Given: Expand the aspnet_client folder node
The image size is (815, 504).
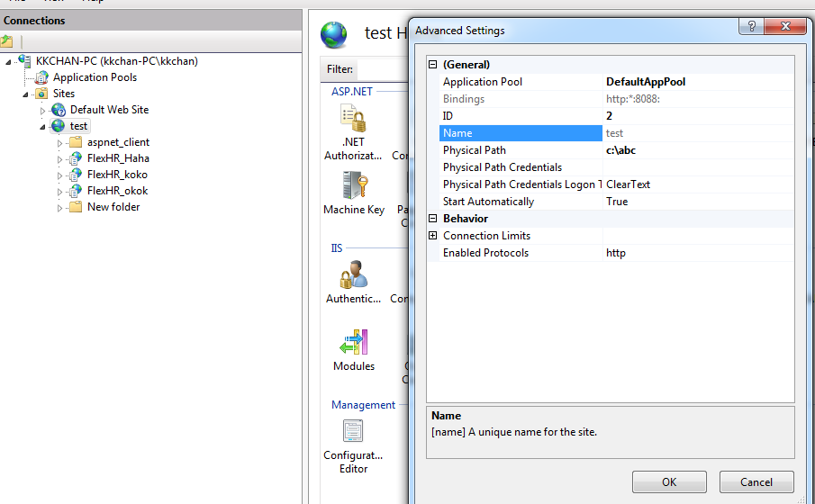Looking at the screenshot, I should click(59, 143).
